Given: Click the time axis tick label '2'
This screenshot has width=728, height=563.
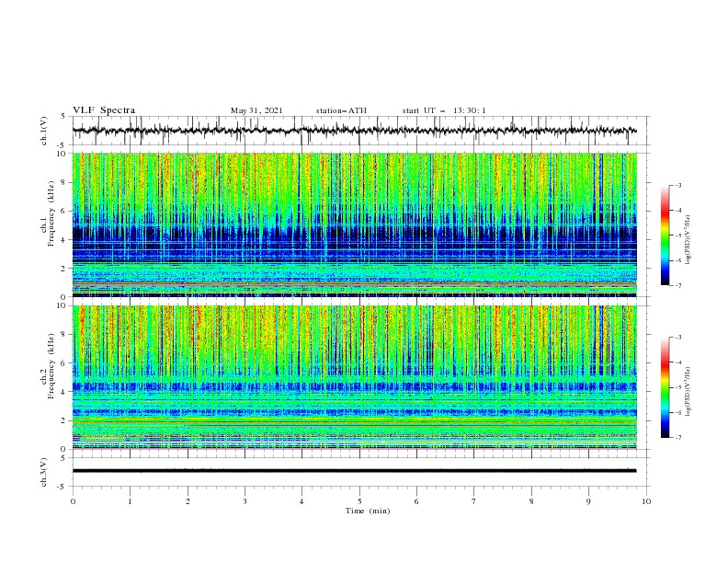Looking at the screenshot, I should tap(188, 501).
